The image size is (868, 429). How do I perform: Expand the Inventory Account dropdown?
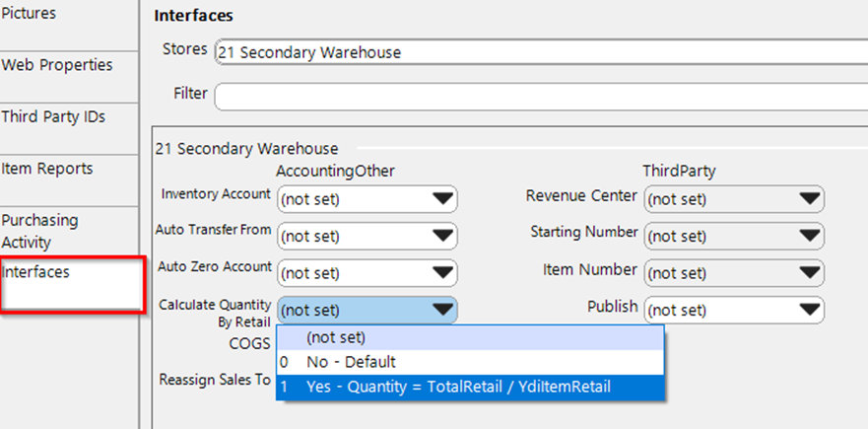coord(367,199)
